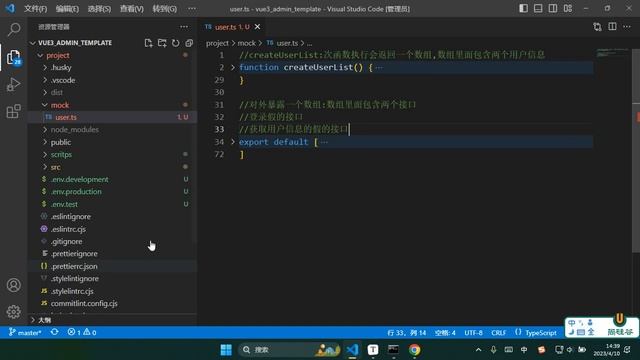The height and width of the screenshot is (360, 640).
Task: Expand the scripts folder
Action: pos(45,154)
